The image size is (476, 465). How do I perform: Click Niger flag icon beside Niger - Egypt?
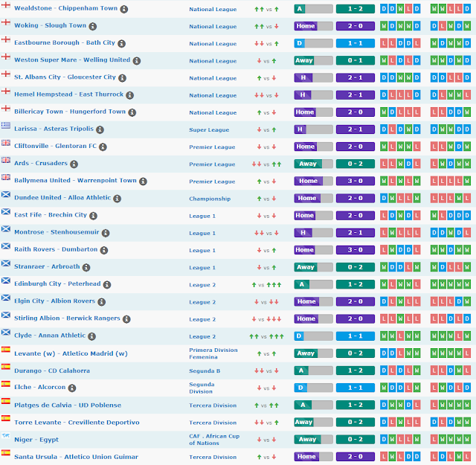pos(5,435)
